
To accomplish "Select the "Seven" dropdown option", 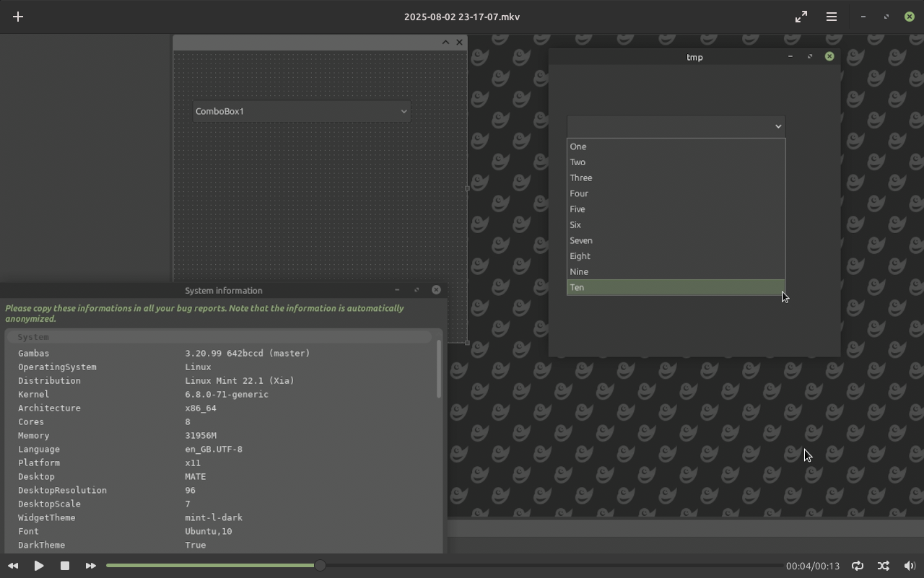I will (675, 240).
